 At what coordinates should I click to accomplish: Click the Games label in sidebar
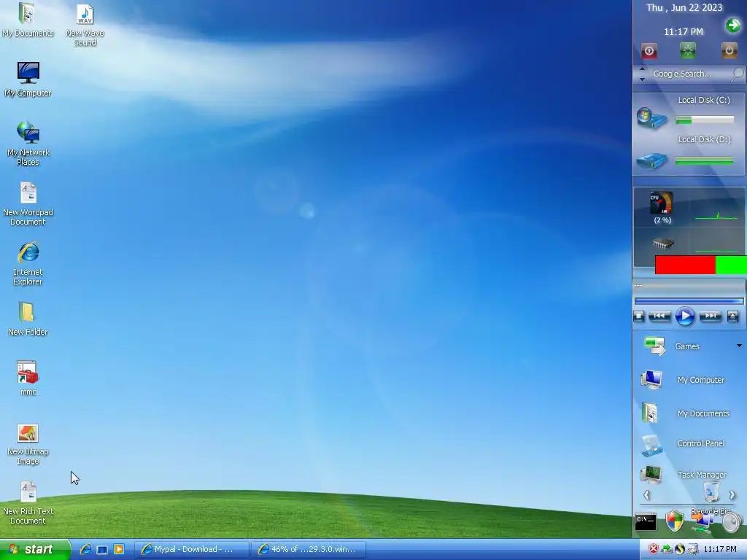point(687,346)
